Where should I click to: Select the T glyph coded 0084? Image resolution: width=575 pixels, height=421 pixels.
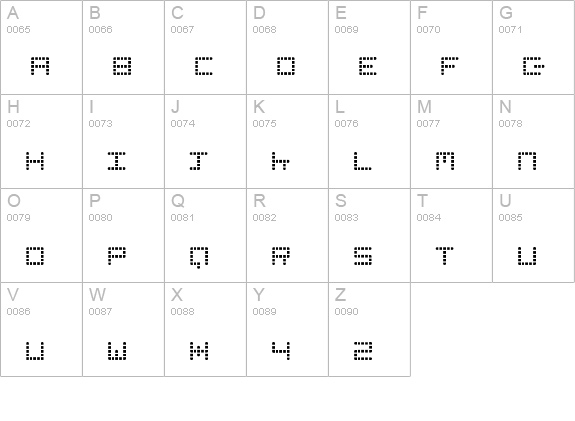click(444, 255)
